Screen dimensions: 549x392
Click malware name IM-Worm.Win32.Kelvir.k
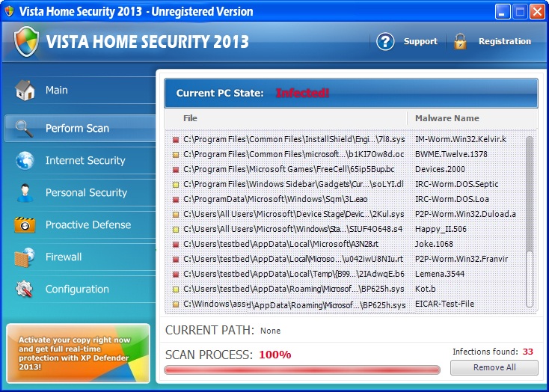click(461, 139)
